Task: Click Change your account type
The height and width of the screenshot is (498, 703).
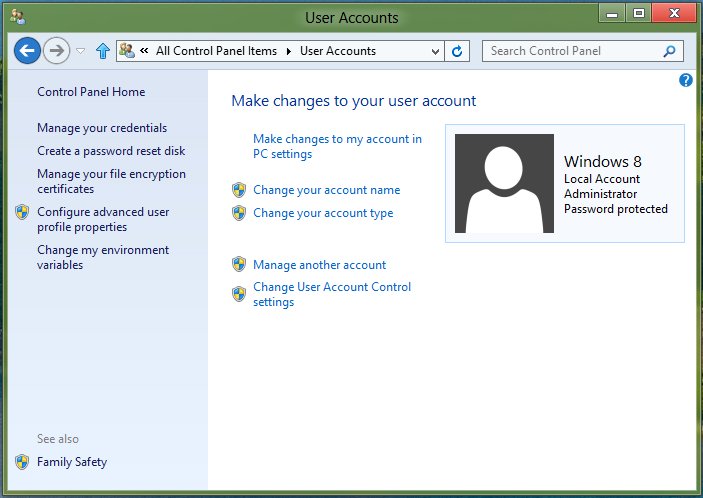Action: (x=323, y=213)
